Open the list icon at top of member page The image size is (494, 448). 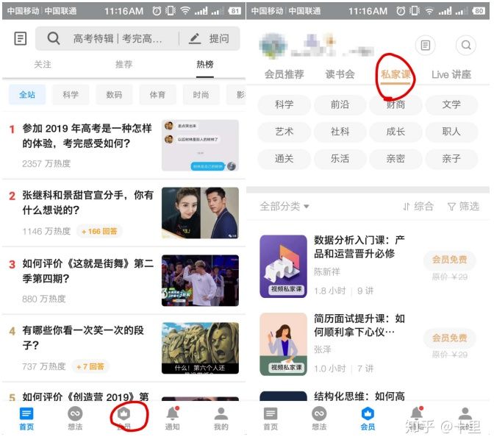tap(426, 46)
